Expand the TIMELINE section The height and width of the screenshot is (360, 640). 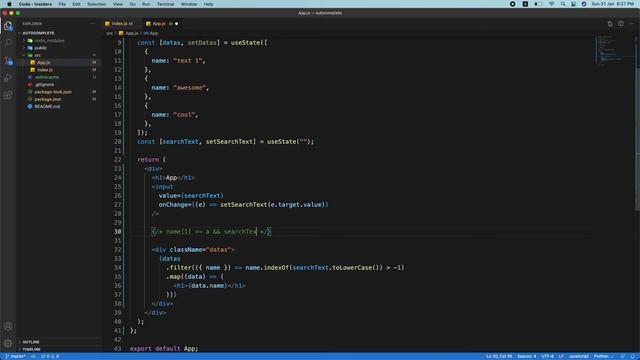[31, 349]
